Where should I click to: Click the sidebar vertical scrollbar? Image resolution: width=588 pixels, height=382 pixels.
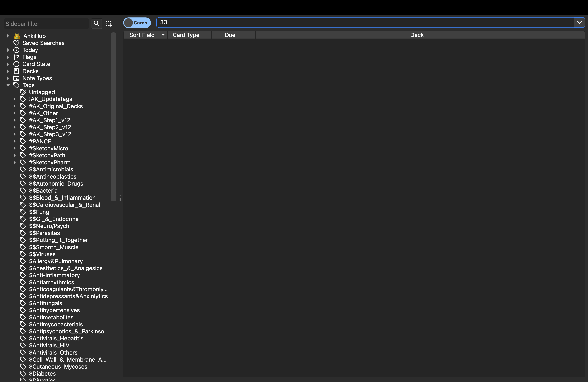click(113, 116)
